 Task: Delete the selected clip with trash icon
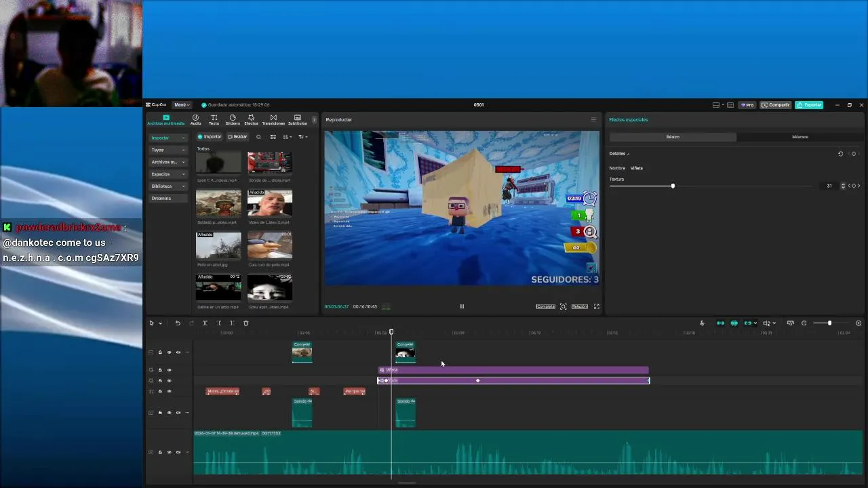point(246,323)
